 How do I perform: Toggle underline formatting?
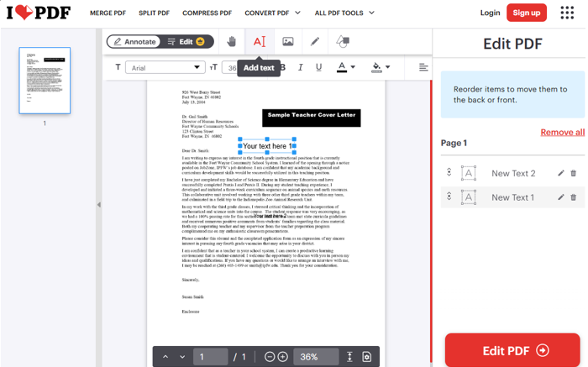coord(318,67)
